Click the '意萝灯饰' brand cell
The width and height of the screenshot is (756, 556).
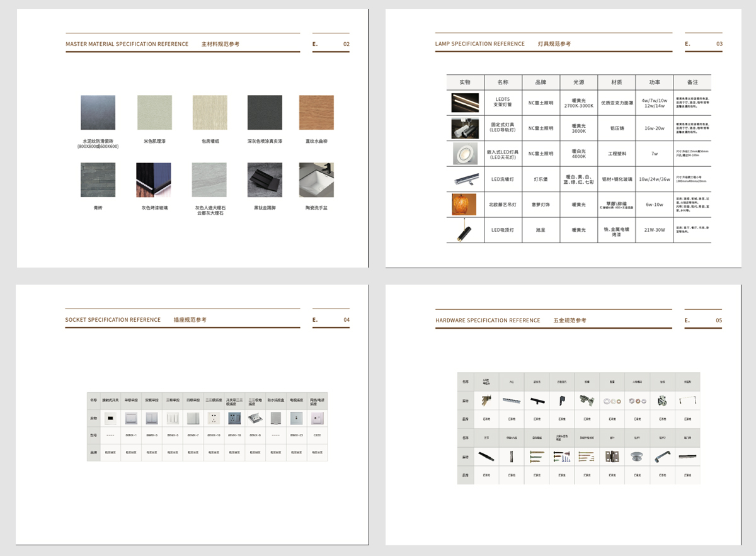pos(541,205)
